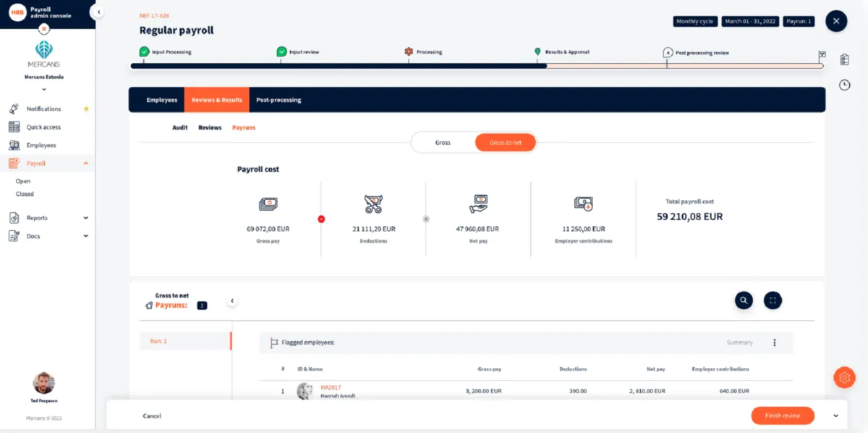Click the Reports sidebar icon
868x433 pixels.
pyautogui.click(x=14, y=217)
